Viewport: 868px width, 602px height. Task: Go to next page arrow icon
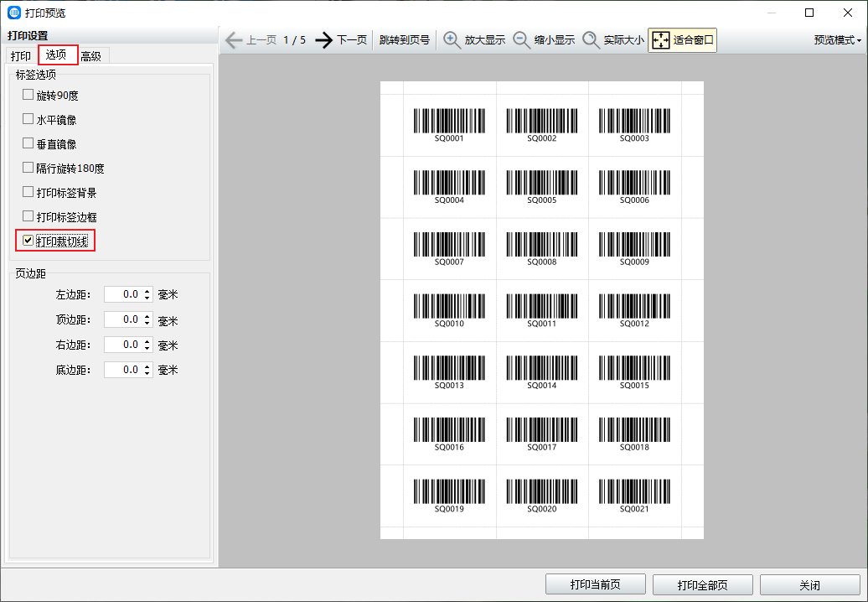point(324,40)
